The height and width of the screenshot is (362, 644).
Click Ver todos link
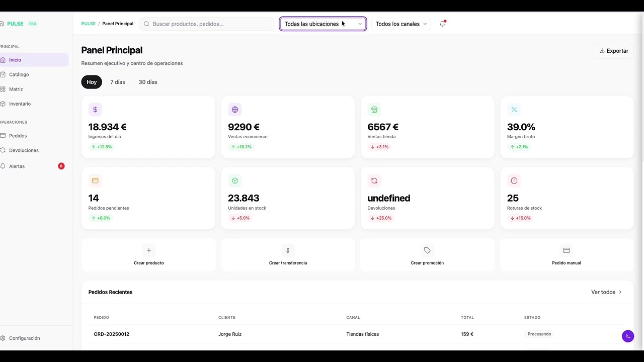(x=607, y=292)
